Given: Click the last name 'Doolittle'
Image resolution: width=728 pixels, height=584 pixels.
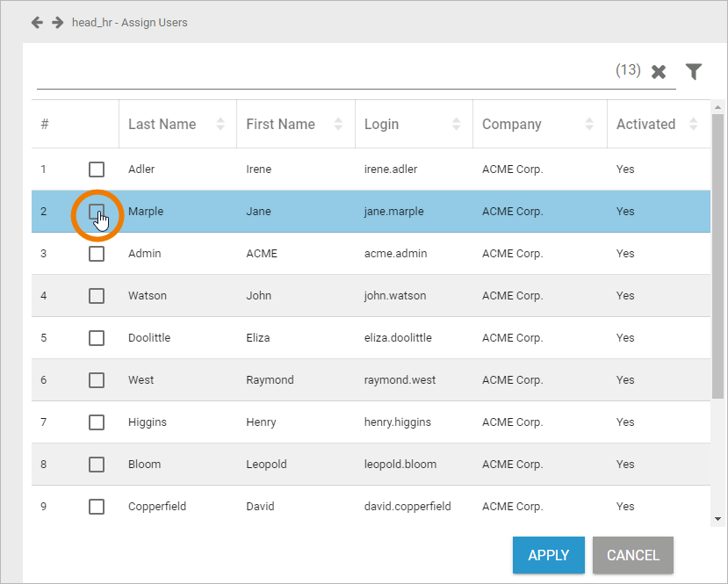Looking at the screenshot, I should click(x=149, y=337).
